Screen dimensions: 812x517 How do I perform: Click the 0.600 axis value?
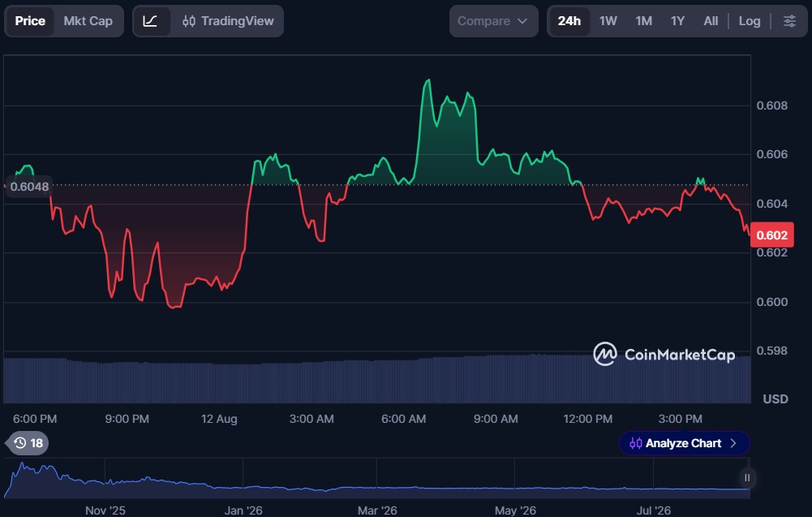(x=771, y=302)
